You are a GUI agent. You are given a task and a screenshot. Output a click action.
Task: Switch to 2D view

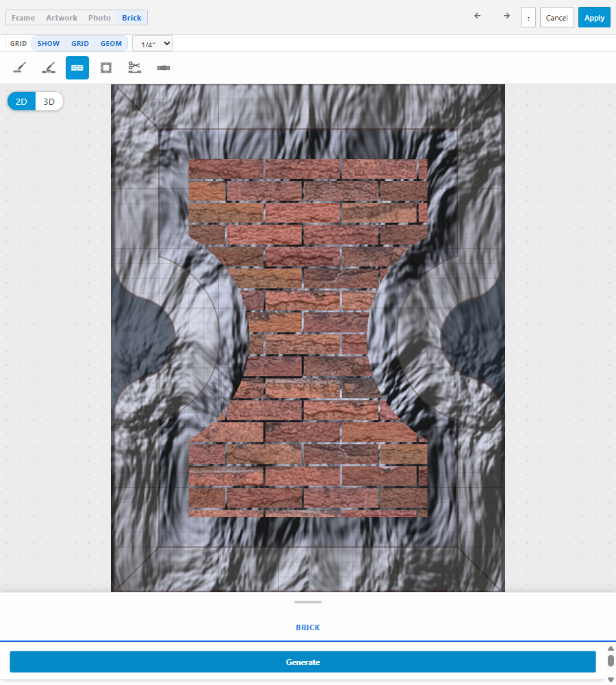[x=21, y=101]
